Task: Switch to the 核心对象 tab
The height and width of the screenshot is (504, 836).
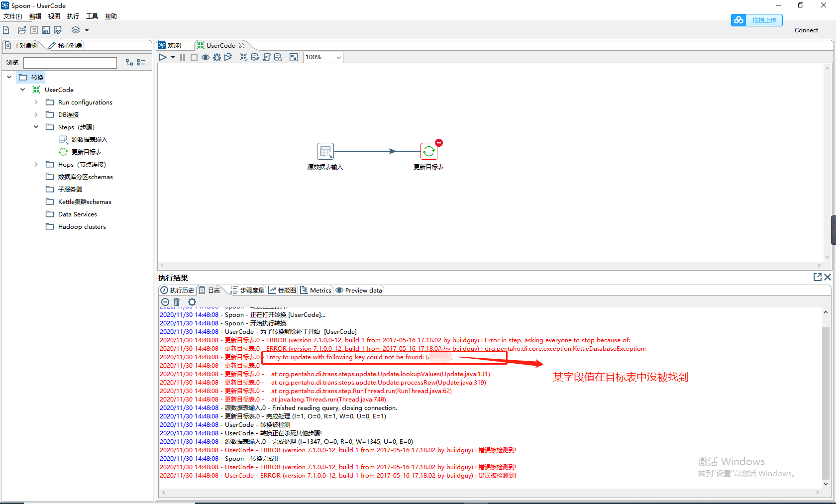Action: [x=65, y=45]
